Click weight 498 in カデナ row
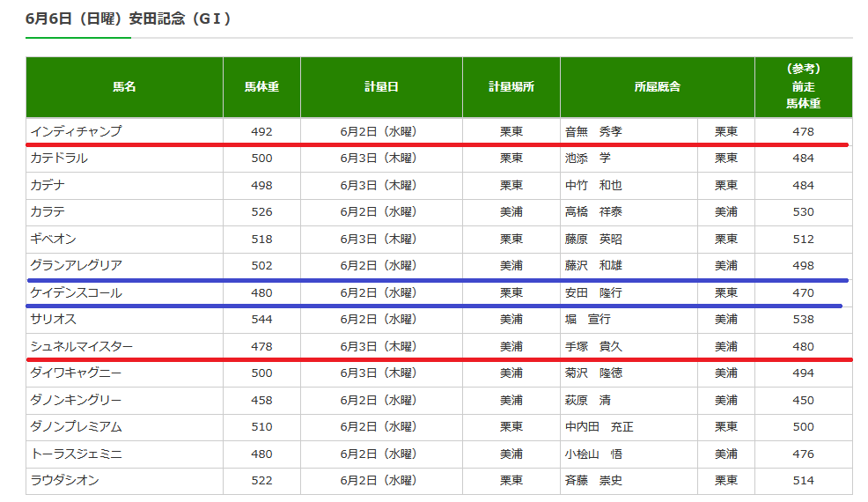 [261, 186]
